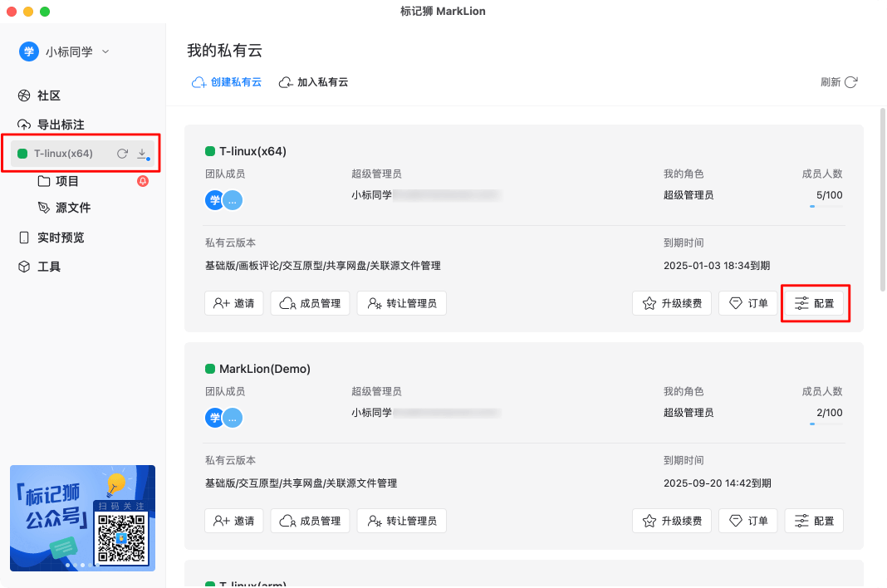
Task: Click the 创建私有云 link
Action: click(x=227, y=82)
